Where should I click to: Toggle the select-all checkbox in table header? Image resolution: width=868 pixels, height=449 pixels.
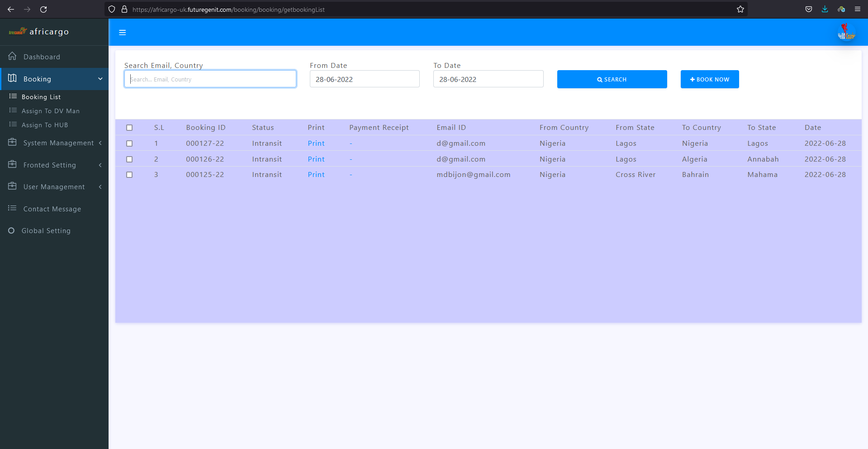pos(129,128)
